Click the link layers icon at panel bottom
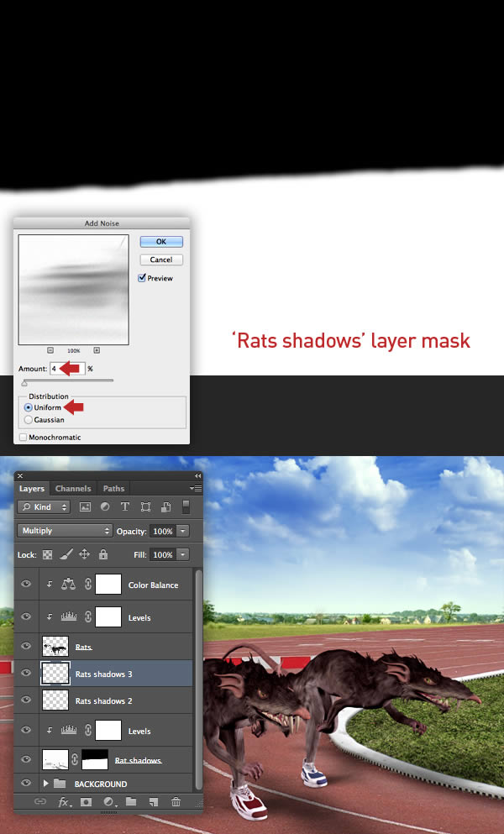This screenshot has width=504, height=834. pyautogui.click(x=40, y=801)
